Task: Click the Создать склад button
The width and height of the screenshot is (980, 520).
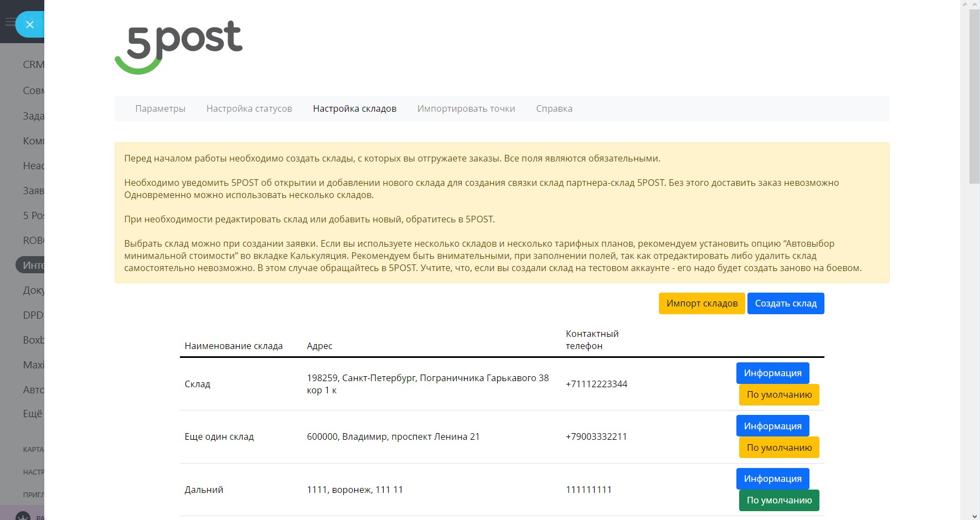Action: [785, 303]
